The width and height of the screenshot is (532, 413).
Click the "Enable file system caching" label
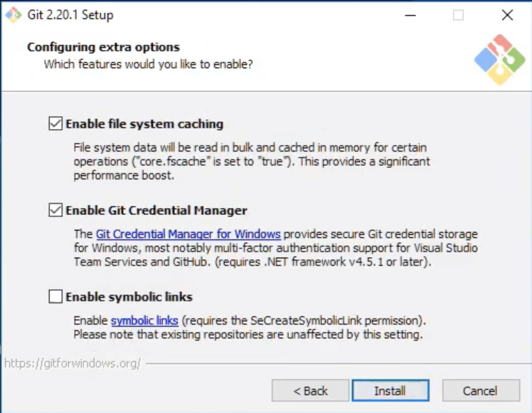(144, 124)
